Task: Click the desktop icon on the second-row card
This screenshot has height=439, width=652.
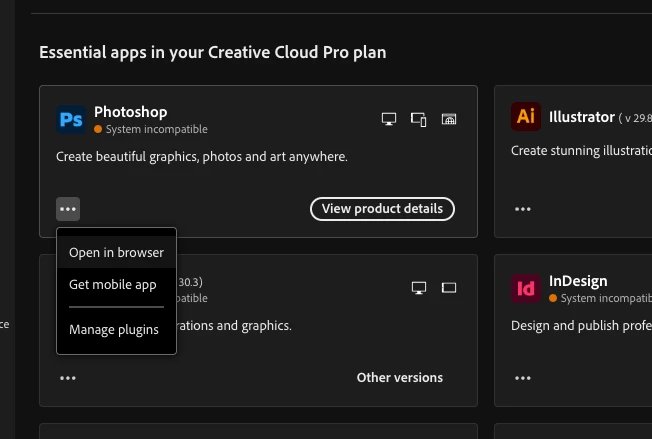Action: [419, 288]
